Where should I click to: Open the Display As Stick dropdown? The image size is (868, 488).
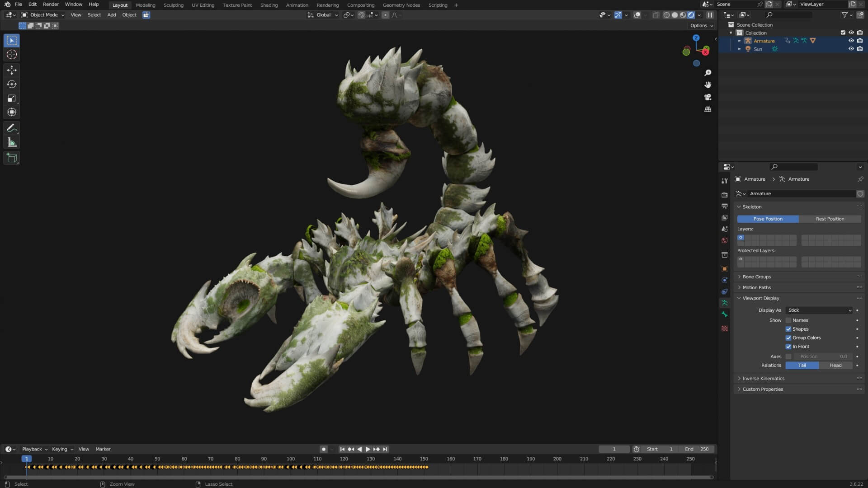[x=819, y=310]
